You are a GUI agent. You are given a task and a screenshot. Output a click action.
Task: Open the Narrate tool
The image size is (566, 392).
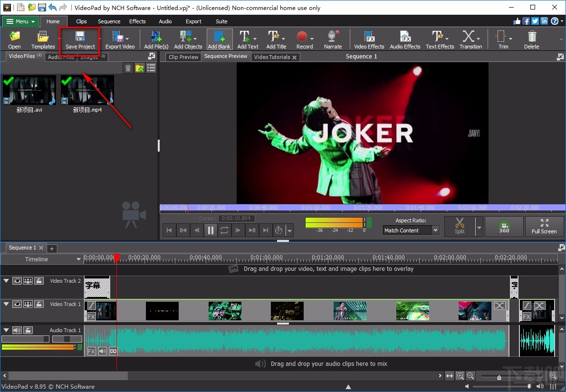tap(332, 39)
